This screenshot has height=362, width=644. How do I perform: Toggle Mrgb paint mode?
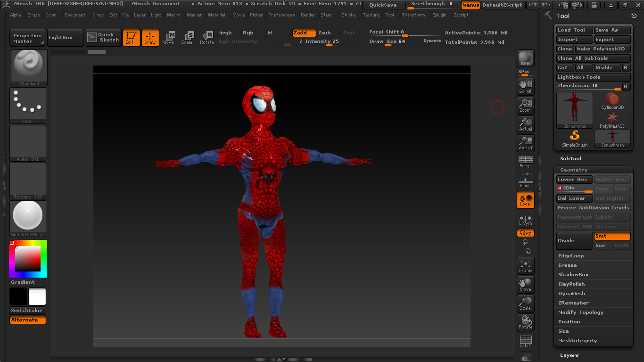pos(229,33)
